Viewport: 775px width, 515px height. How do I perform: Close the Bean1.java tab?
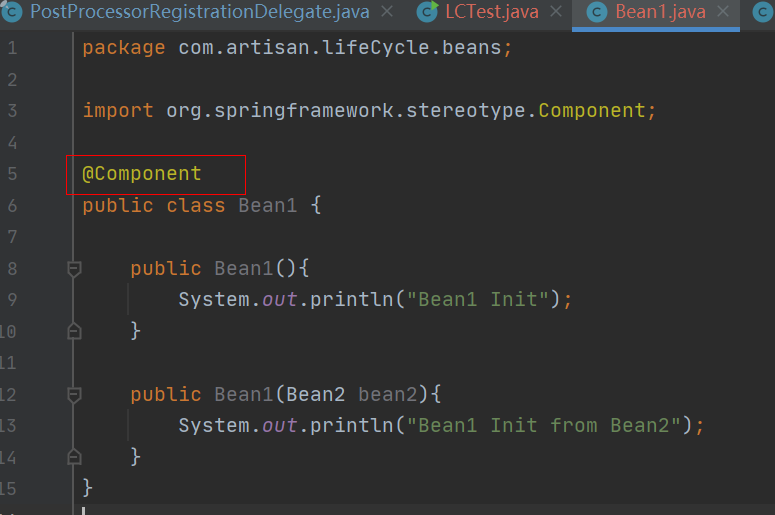723,11
